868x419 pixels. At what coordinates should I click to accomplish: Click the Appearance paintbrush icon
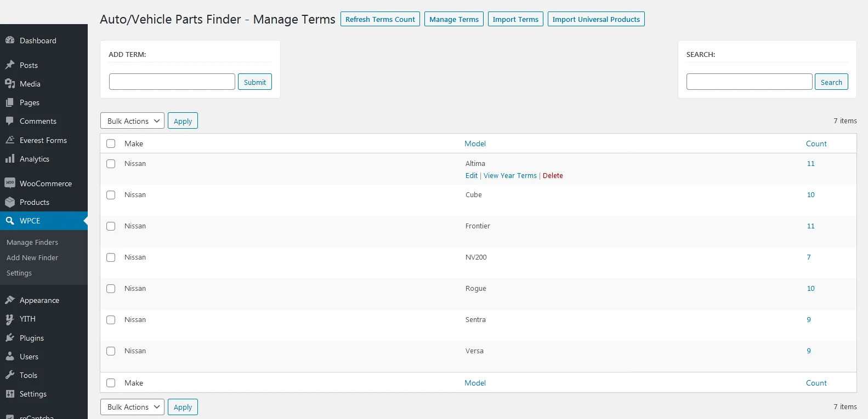click(10, 300)
